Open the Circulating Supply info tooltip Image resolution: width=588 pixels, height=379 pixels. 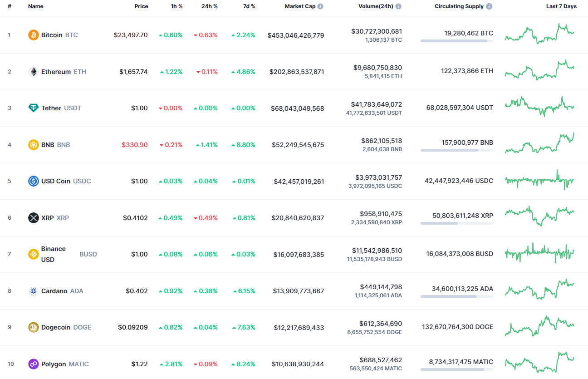point(489,6)
